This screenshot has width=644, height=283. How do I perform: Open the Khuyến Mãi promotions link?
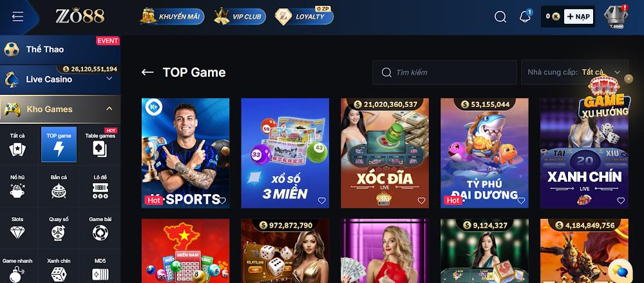click(x=172, y=17)
